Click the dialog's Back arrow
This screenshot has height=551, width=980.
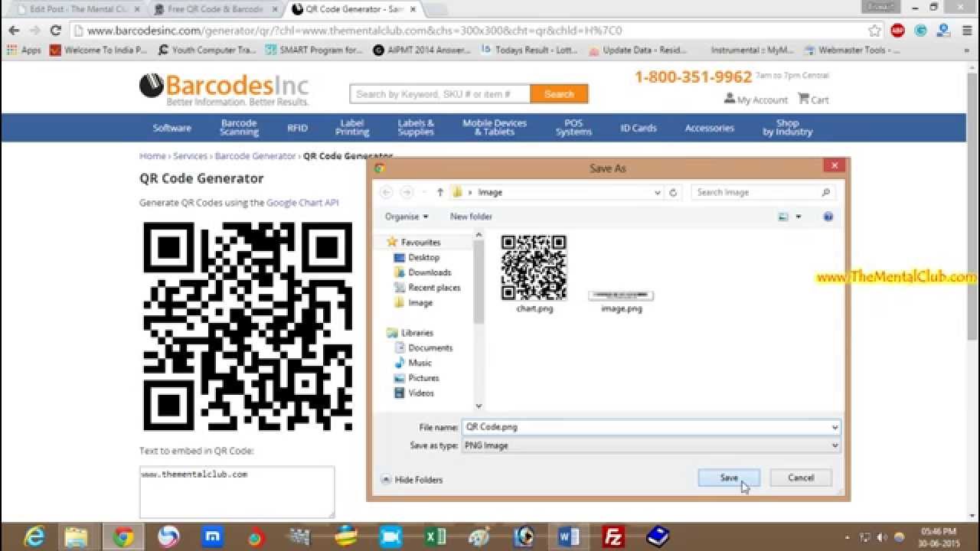(x=386, y=192)
